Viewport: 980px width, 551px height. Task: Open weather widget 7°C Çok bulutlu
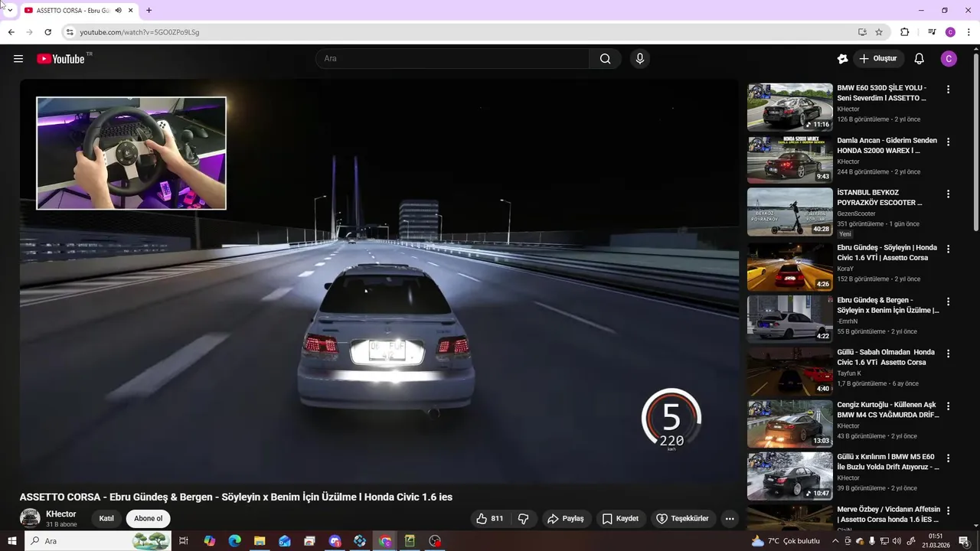coord(786,541)
